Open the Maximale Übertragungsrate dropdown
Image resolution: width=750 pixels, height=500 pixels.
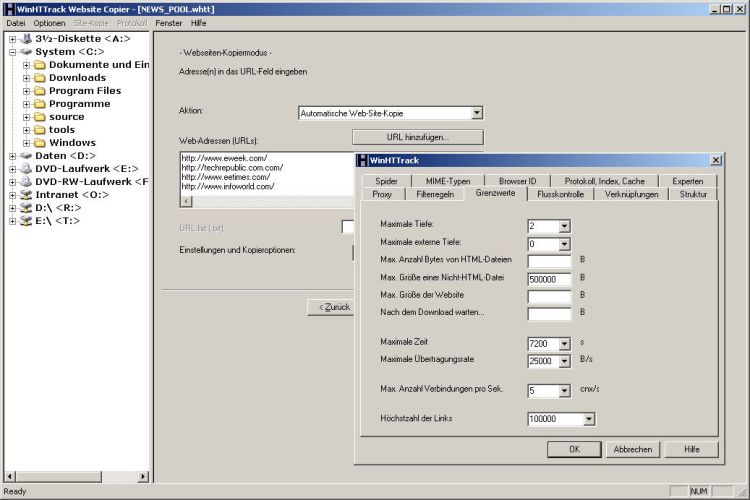564,361
